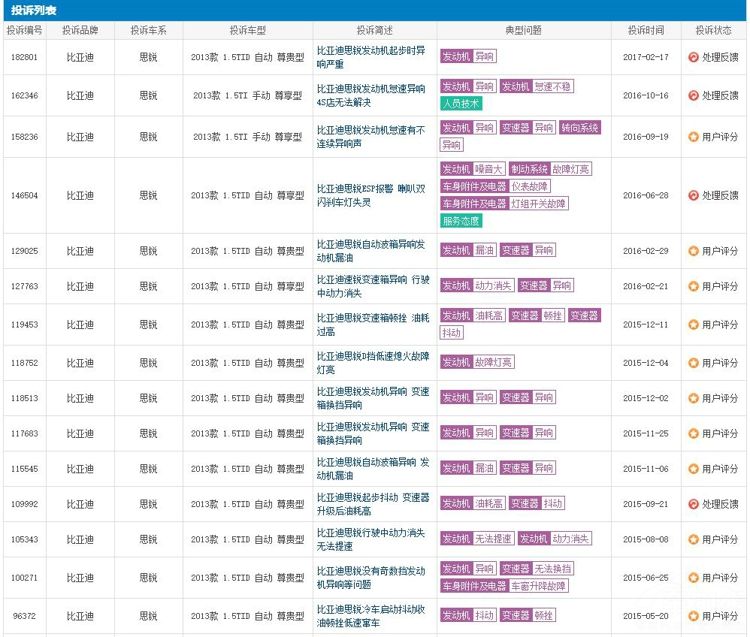The height and width of the screenshot is (637, 750).
Task: Click the 投诉车系 column header
Action: 149,30
